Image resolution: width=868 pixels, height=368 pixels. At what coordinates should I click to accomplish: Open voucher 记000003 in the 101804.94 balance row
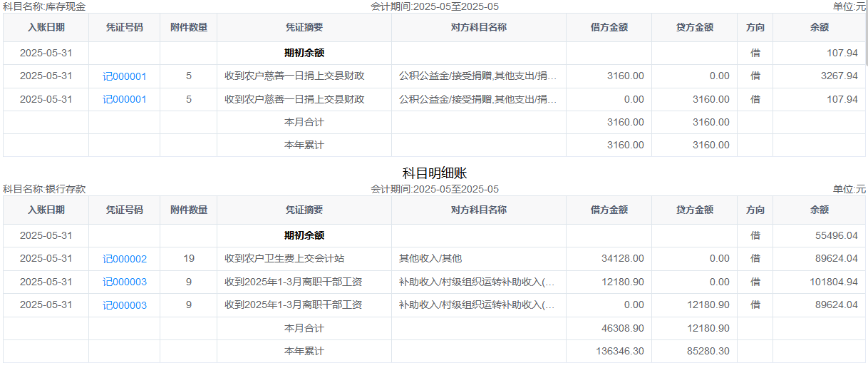(124, 282)
